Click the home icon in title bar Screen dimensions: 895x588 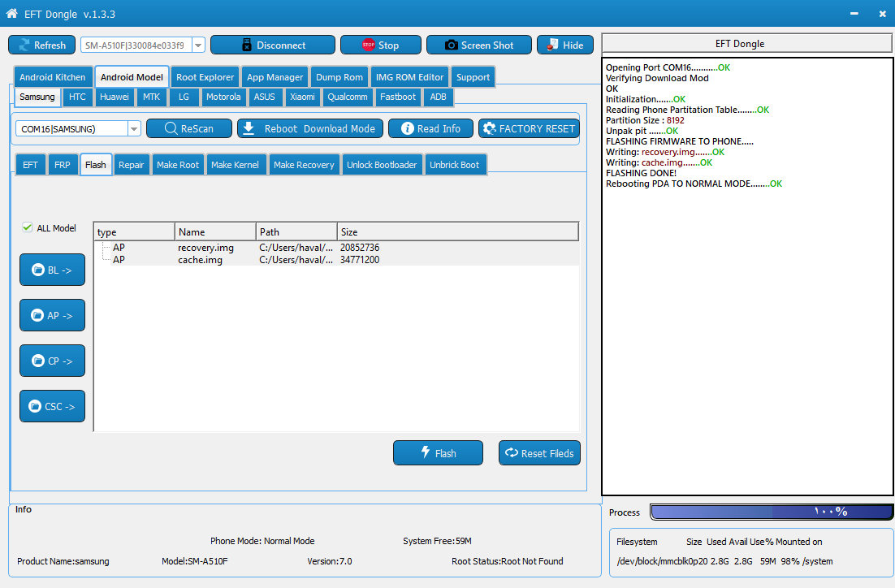[x=11, y=13]
